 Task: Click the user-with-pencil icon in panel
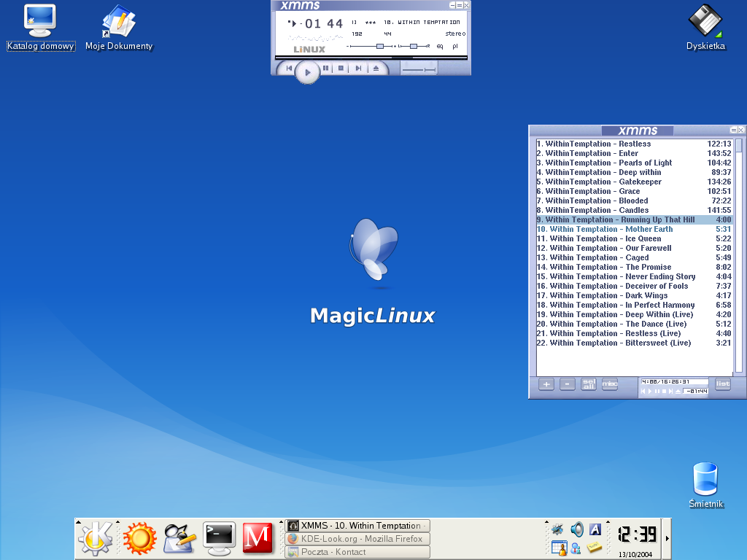click(x=179, y=539)
